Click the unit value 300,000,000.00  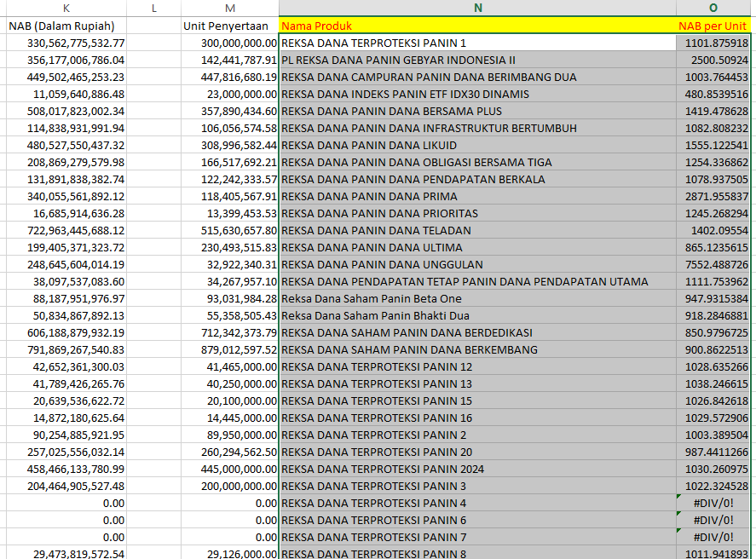(x=229, y=43)
